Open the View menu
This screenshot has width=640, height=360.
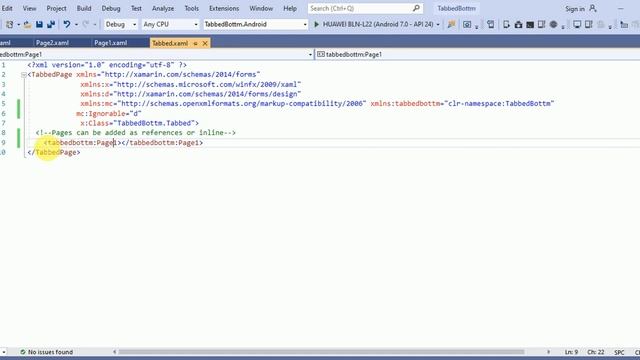coord(29,8)
